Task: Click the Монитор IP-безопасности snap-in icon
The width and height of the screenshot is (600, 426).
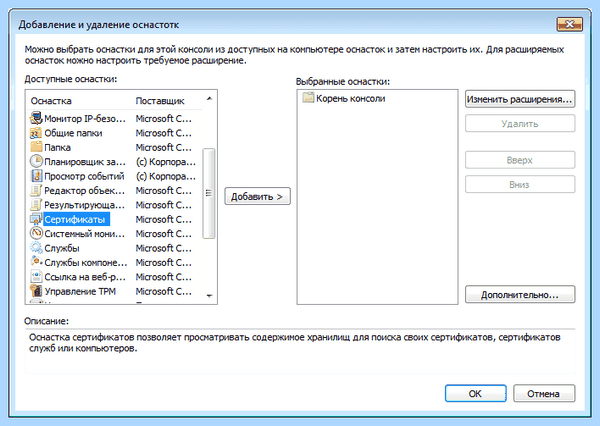Action: pos(36,118)
